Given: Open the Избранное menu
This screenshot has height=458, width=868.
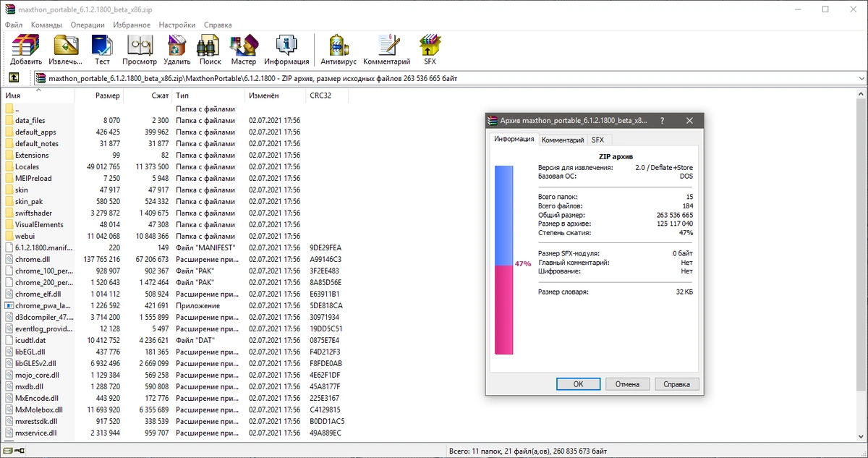Looking at the screenshot, I should pyautogui.click(x=131, y=25).
